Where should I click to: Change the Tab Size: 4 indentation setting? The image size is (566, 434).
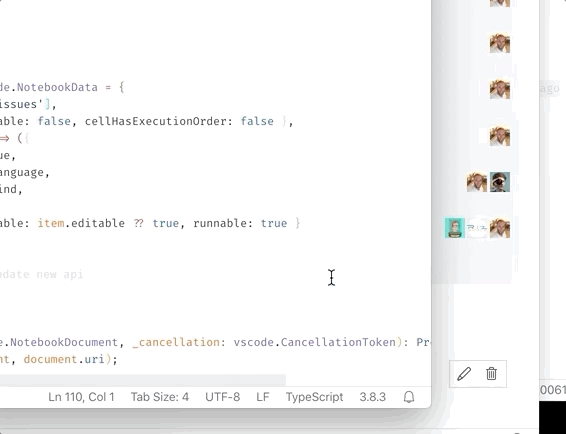(x=160, y=397)
